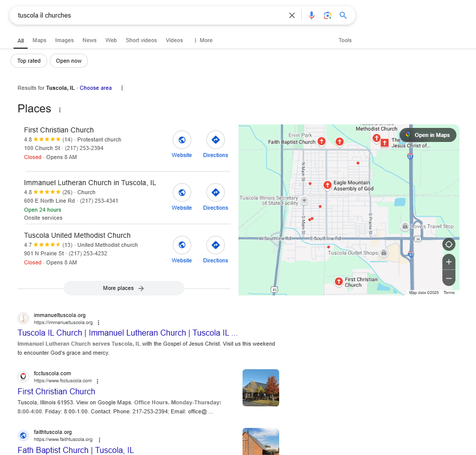Open the Tools options

click(x=345, y=40)
